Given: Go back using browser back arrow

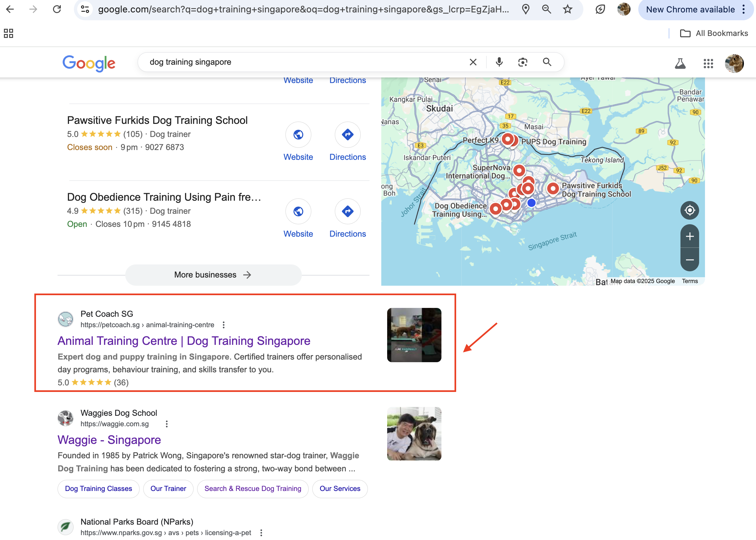Looking at the screenshot, I should pos(10,9).
